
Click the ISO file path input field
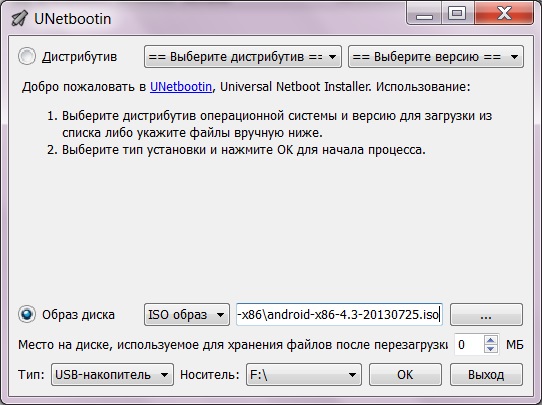[339, 314]
